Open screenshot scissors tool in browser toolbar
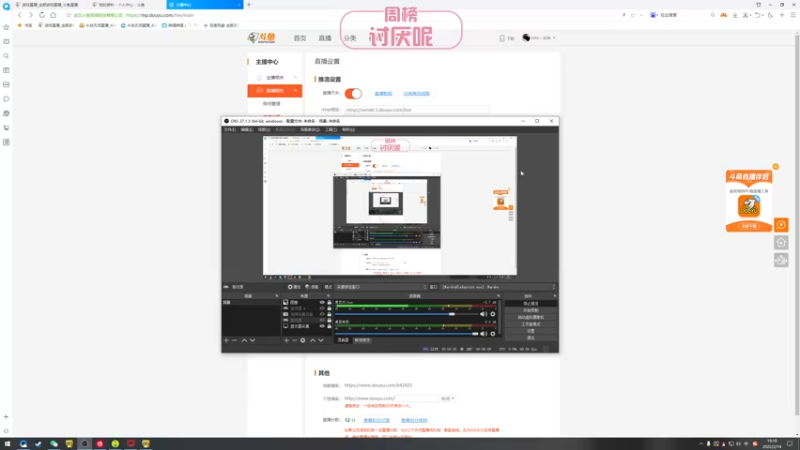 (x=746, y=15)
